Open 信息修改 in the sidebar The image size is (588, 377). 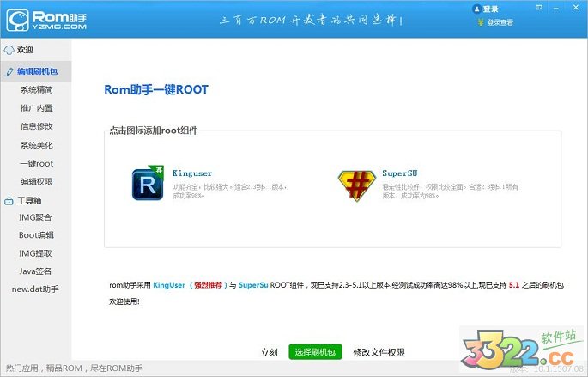[x=36, y=126]
